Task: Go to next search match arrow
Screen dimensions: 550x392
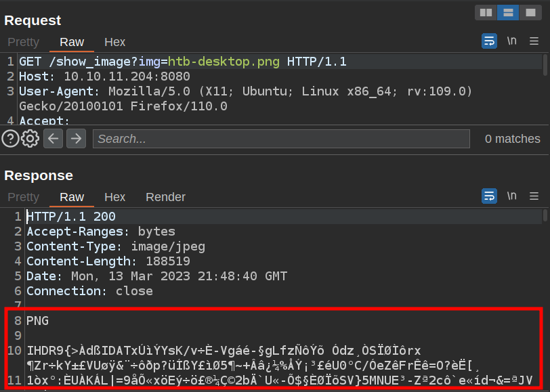Action: tap(76, 139)
